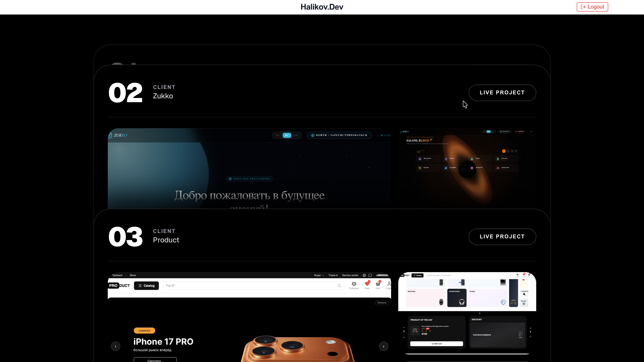
Task: Click the up chevron beside Product of the Day
Action: tap(404, 328)
